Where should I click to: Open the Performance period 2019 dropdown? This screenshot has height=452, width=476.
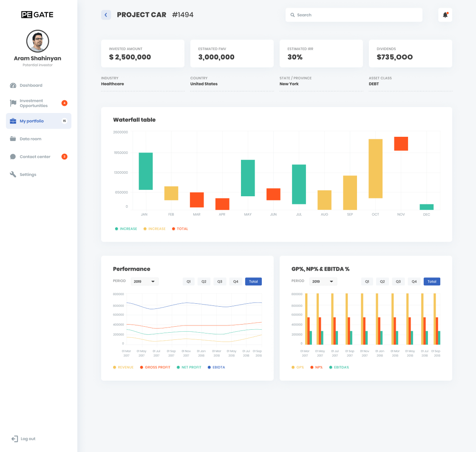tap(144, 282)
